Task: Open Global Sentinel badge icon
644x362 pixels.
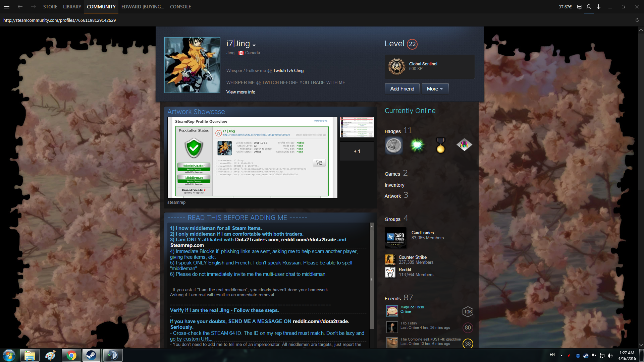Action: [x=397, y=66]
